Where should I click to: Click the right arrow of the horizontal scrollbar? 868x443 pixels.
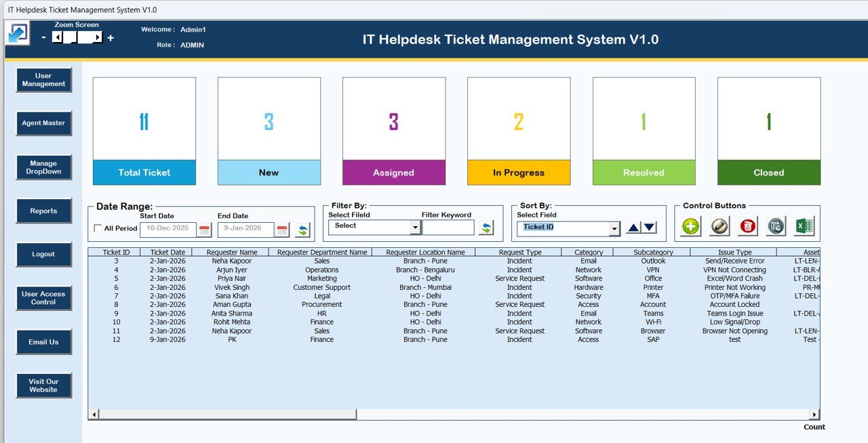tap(814, 413)
